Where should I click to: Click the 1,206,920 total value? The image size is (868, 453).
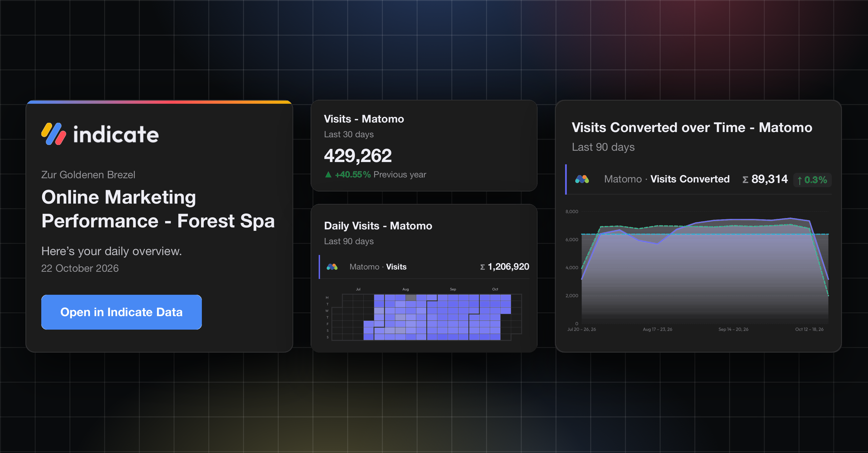point(508,267)
